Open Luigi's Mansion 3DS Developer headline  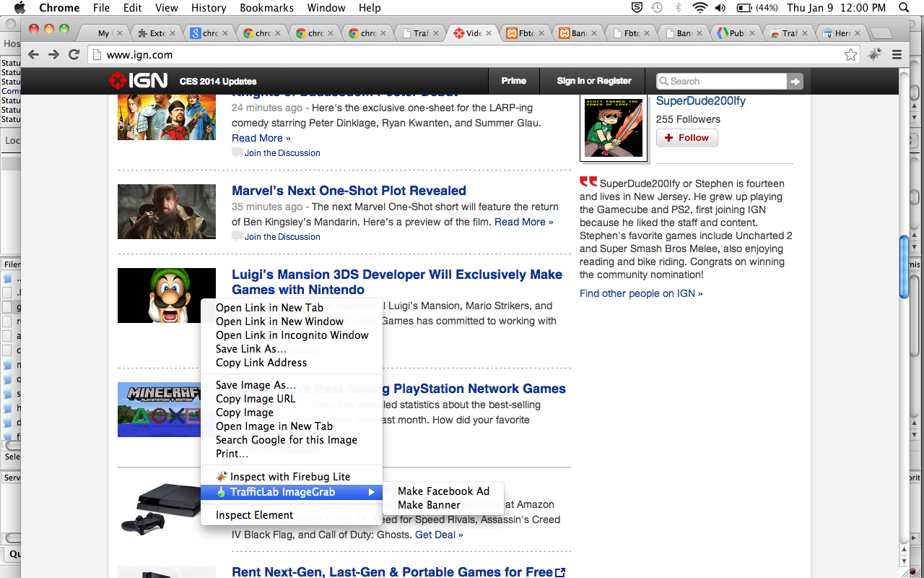click(397, 282)
